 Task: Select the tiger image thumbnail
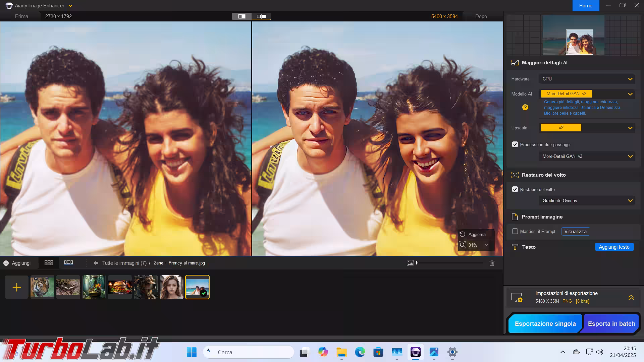[42, 287]
